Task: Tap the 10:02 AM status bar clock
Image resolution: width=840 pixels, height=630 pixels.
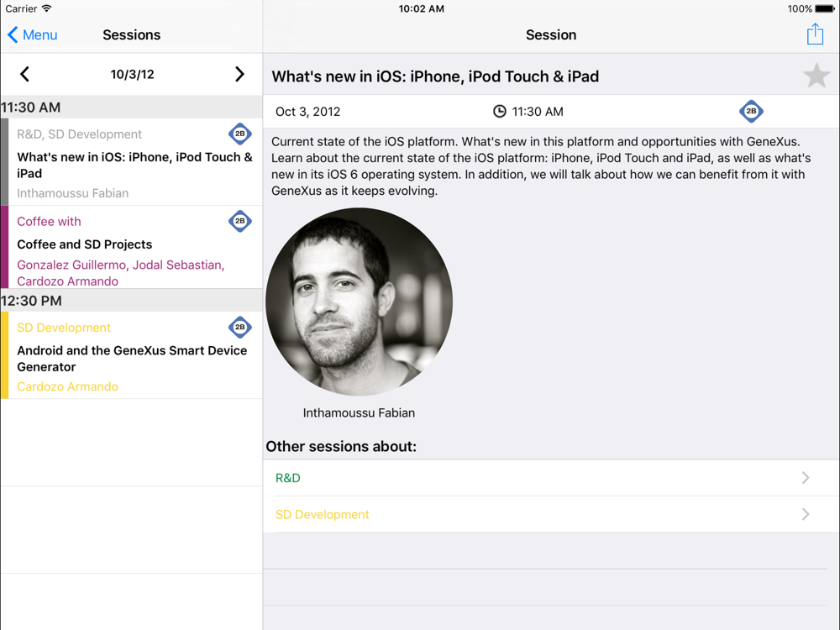Action: 421,8
